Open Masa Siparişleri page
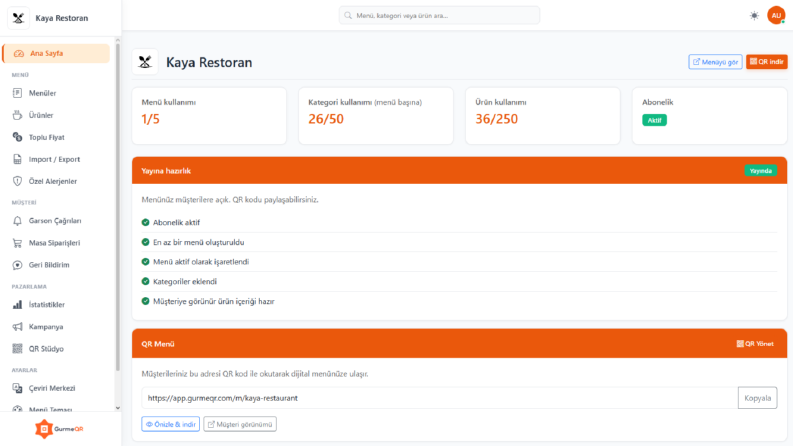Viewport: 793px width, 446px height. (x=56, y=243)
